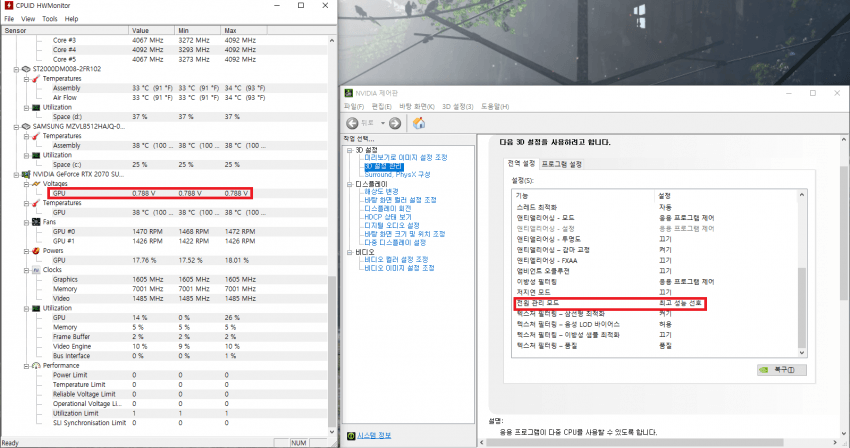
Task: Open 미리보기로 이미지 설정 조정
Action: click(405, 157)
